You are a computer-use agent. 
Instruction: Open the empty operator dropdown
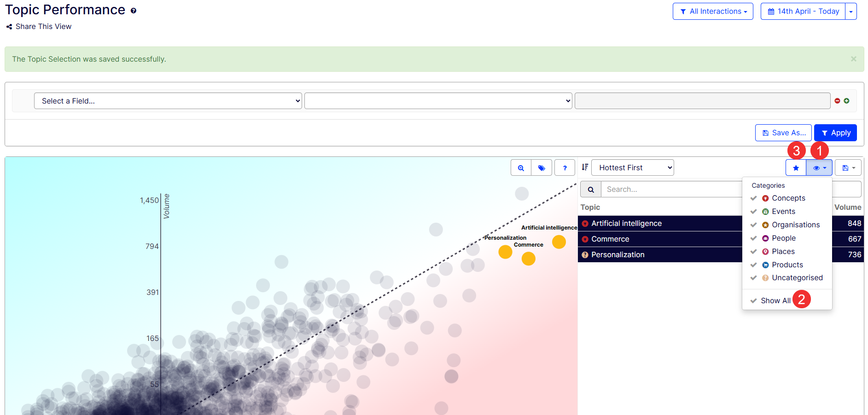(x=438, y=101)
